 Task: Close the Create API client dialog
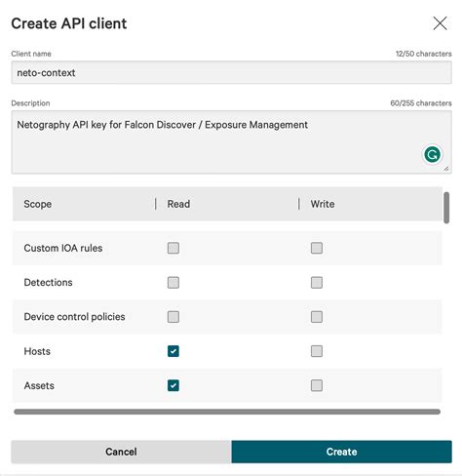point(440,23)
